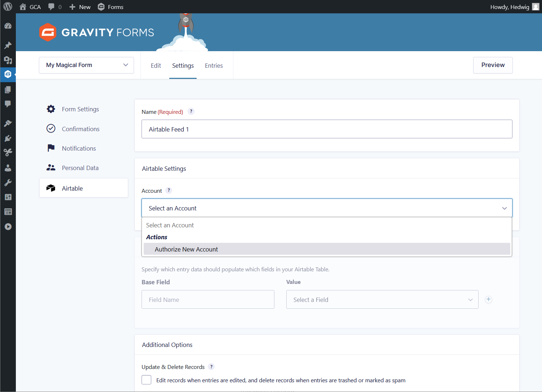
Task: Collapse the Select an Account dropdown
Action: point(327,208)
